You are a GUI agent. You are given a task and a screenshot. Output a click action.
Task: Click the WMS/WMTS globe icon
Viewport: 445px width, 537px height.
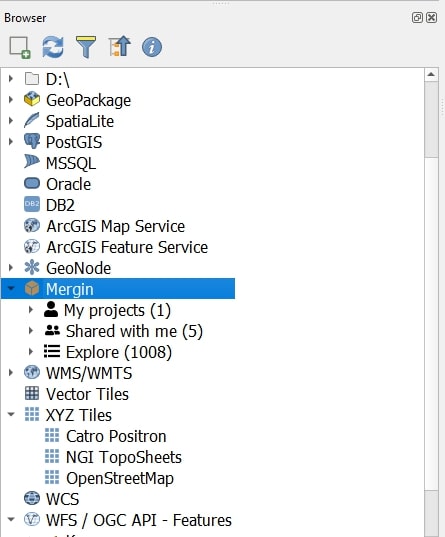click(32, 372)
